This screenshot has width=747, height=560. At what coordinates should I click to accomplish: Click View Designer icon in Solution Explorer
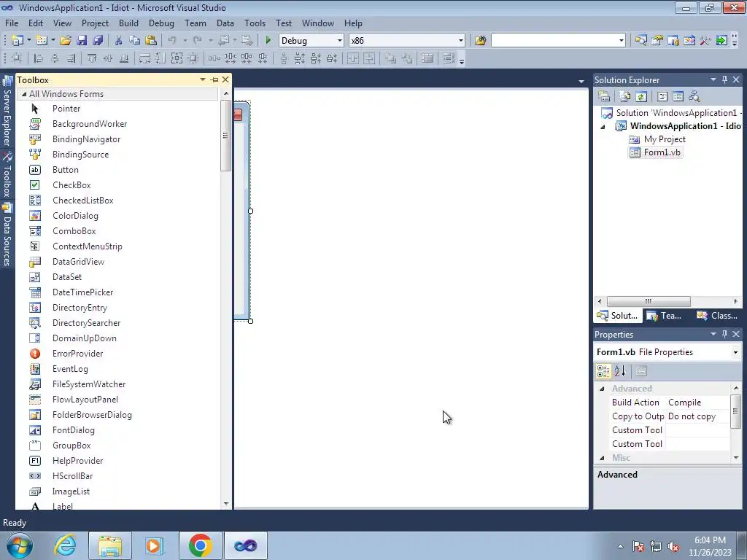(x=678, y=97)
